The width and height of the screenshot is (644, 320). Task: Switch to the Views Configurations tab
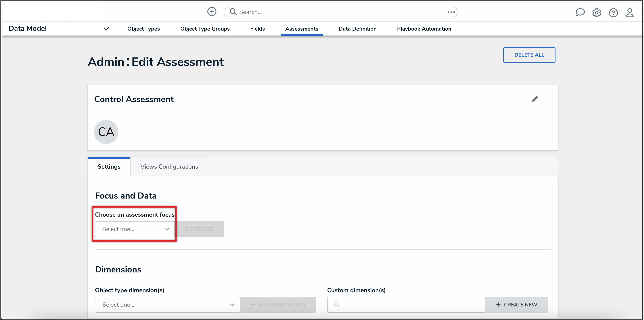(169, 166)
